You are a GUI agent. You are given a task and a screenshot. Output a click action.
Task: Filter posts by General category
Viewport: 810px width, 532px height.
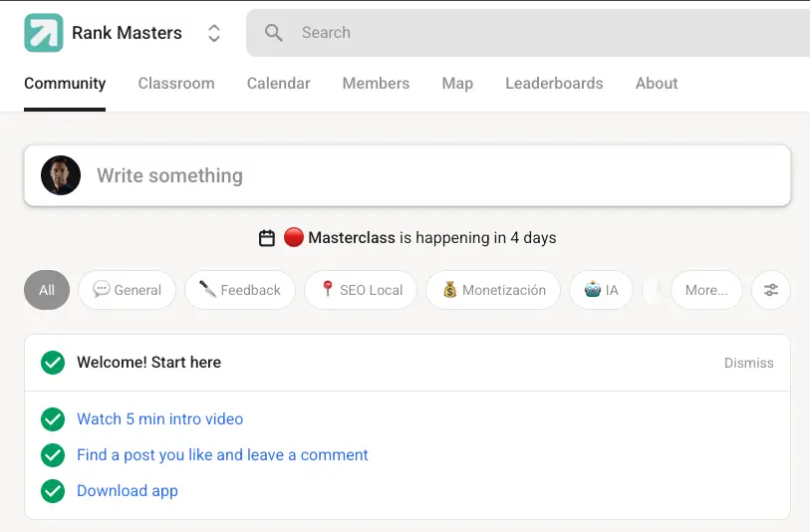128,290
